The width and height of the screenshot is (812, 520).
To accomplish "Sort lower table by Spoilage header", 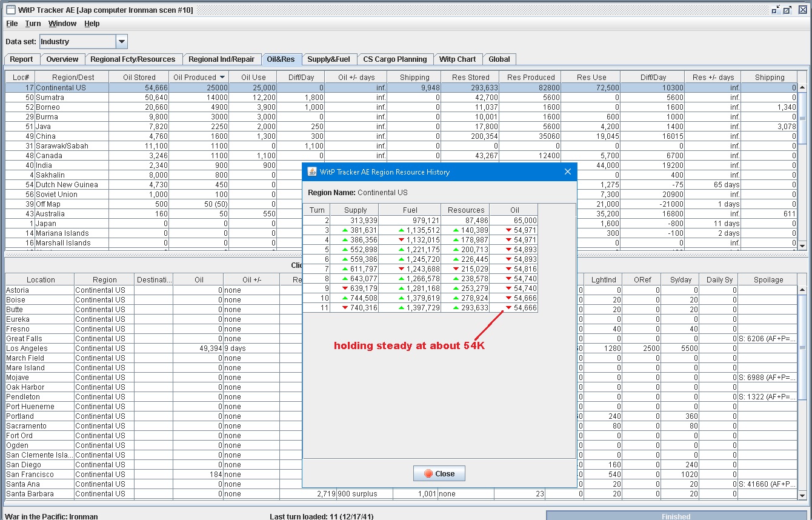I will [768, 280].
